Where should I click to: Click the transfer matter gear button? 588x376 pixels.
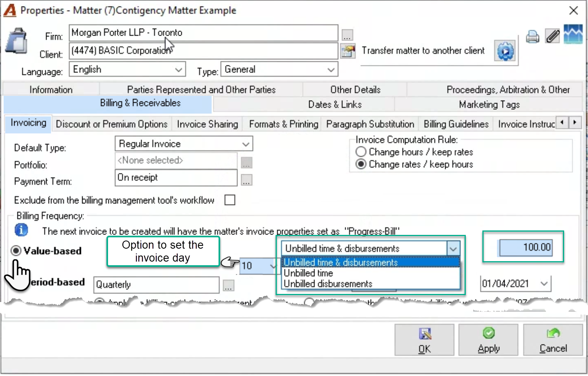pyautogui.click(x=505, y=51)
